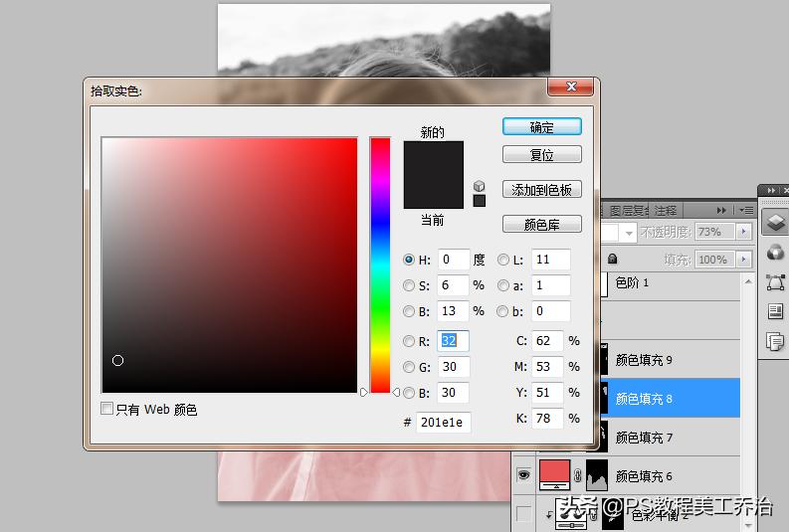Select the Lab L radio button

pyautogui.click(x=502, y=260)
